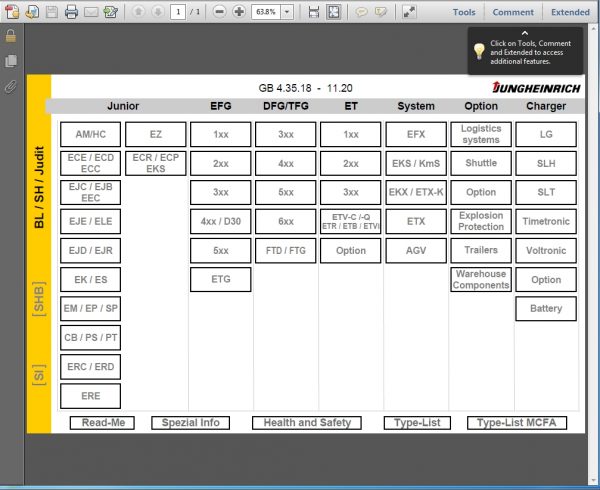The image size is (600, 490).
Task: Open the Voltronic box
Action: coord(546,251)
